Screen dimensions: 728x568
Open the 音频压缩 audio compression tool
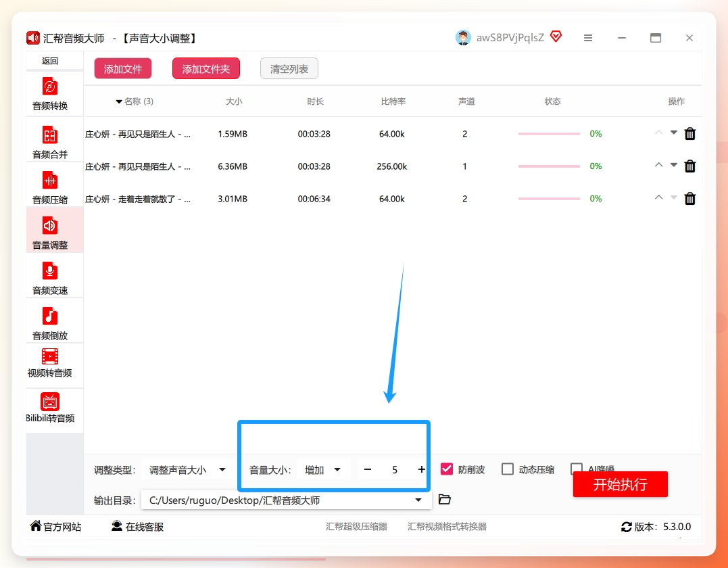pyautogui.click(x=50, y=187)
